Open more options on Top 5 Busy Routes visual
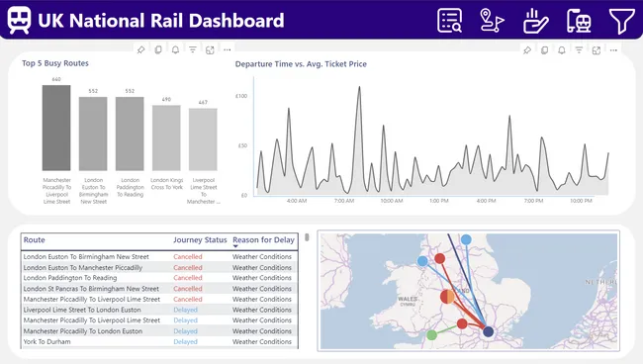Viewport: 643px width, 364px height. coord(228,50)
